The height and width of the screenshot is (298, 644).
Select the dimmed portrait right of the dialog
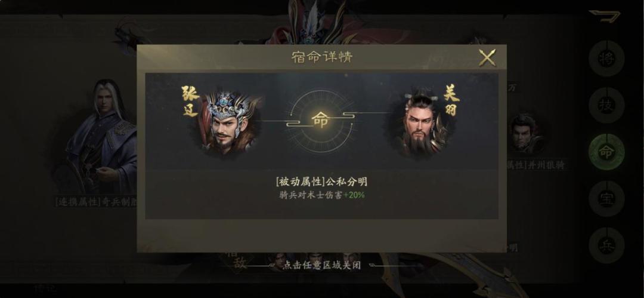tap(527, 134)
